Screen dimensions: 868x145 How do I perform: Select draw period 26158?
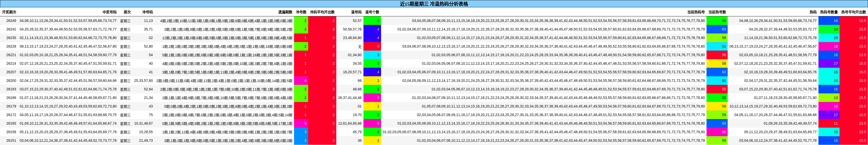(11, 132)
